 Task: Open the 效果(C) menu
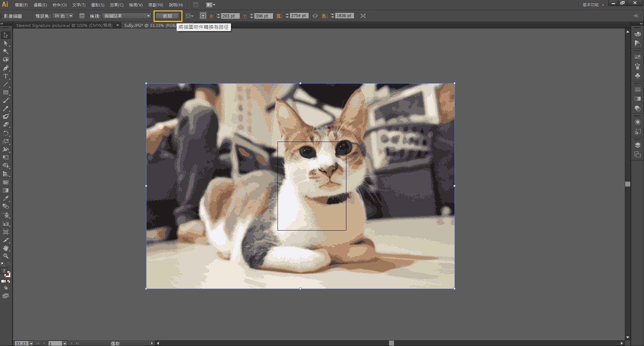coord(117,5)
